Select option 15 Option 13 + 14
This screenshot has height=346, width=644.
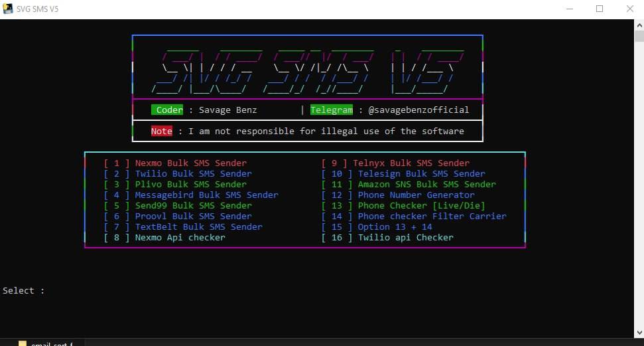pyautogui.click(x=377, y=227)
